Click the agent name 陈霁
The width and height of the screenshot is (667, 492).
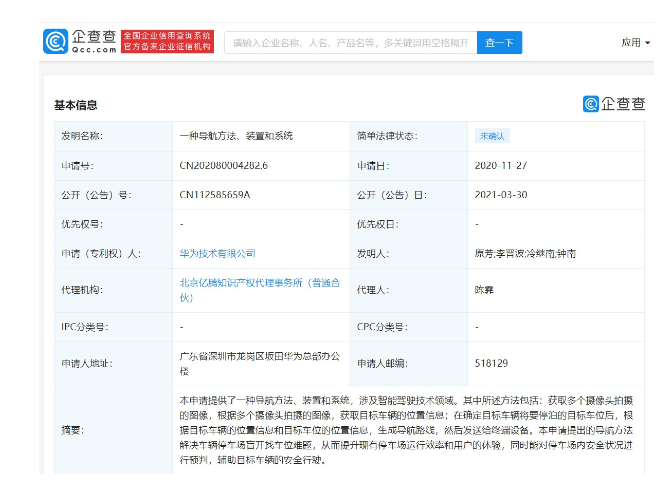484,290
